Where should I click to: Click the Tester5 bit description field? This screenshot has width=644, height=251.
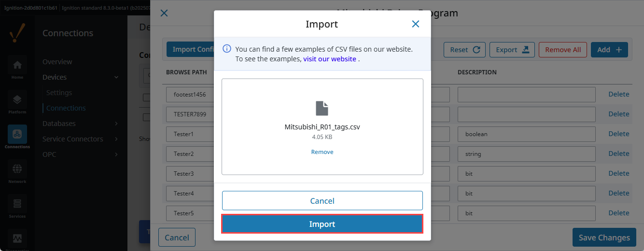coord(526,213)
